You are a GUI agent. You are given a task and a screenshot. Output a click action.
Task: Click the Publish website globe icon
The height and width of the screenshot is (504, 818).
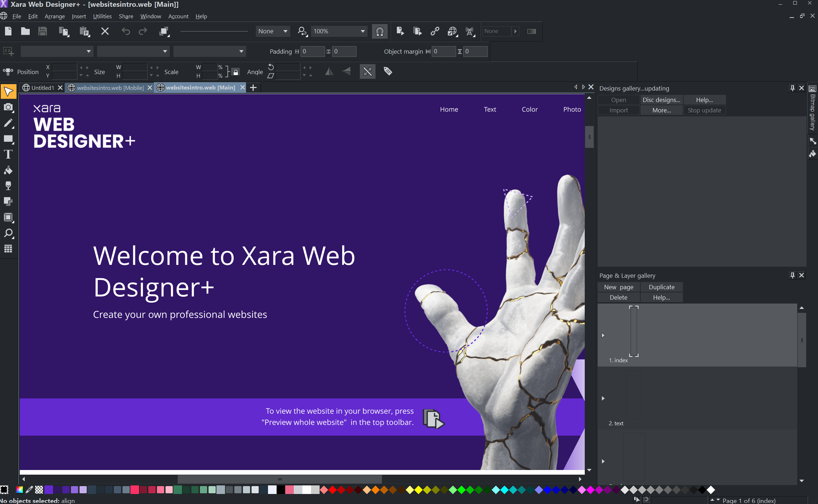tap(453, 31)
